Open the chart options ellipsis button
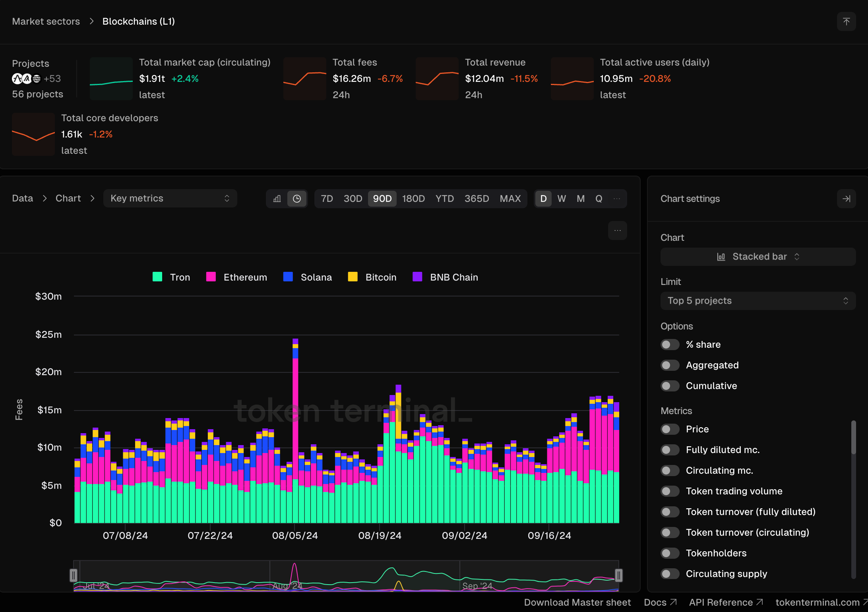868x612 pixels. tap(617, 230)
